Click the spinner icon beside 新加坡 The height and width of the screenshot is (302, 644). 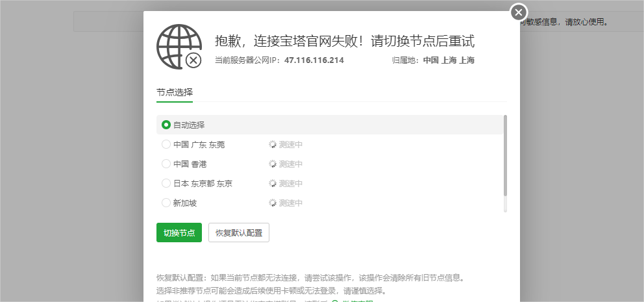[x=272, y=203]
